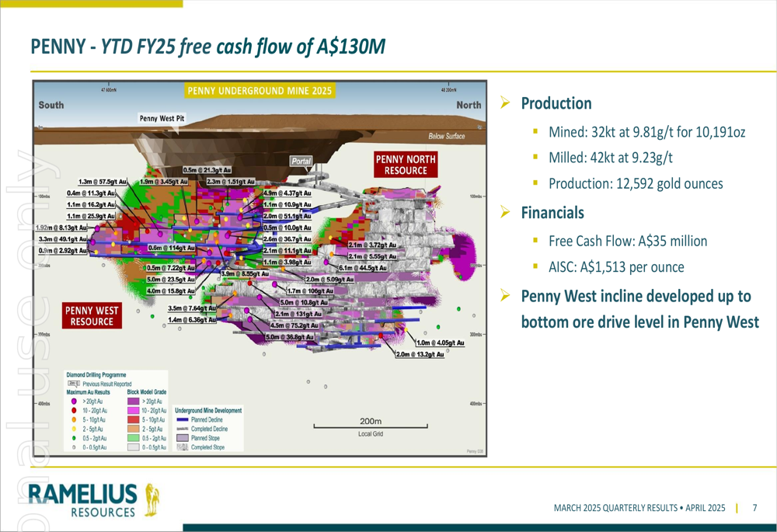Click the arrow bullet beside Penny West incline

pyautogui.click(x=505, y=296)
